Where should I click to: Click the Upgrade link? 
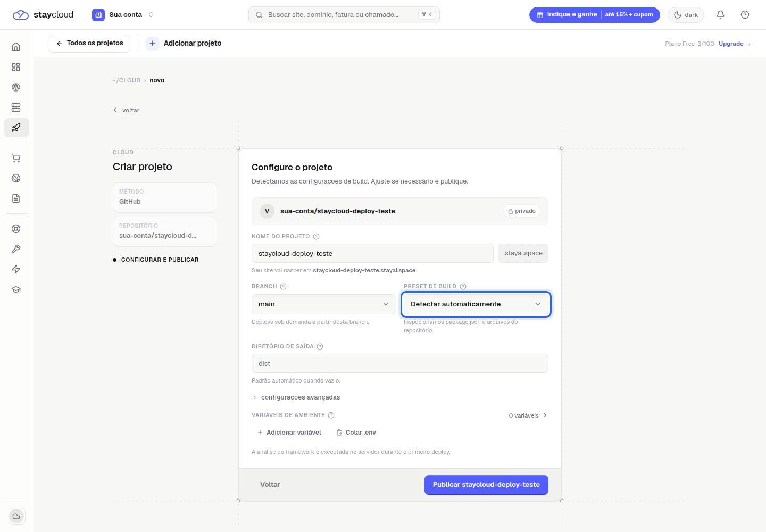[734, 44]
